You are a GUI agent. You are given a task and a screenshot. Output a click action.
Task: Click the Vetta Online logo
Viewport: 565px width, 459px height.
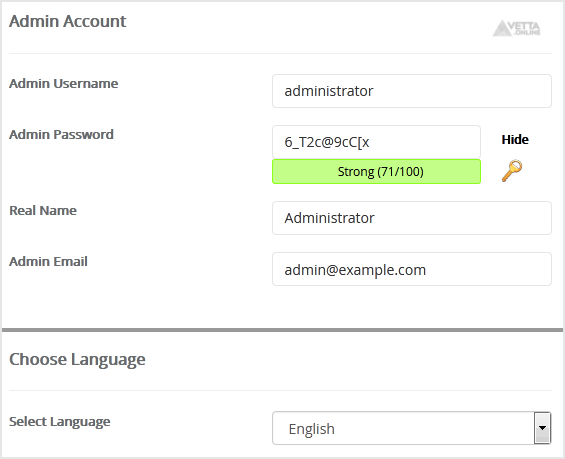coord(516,28)
